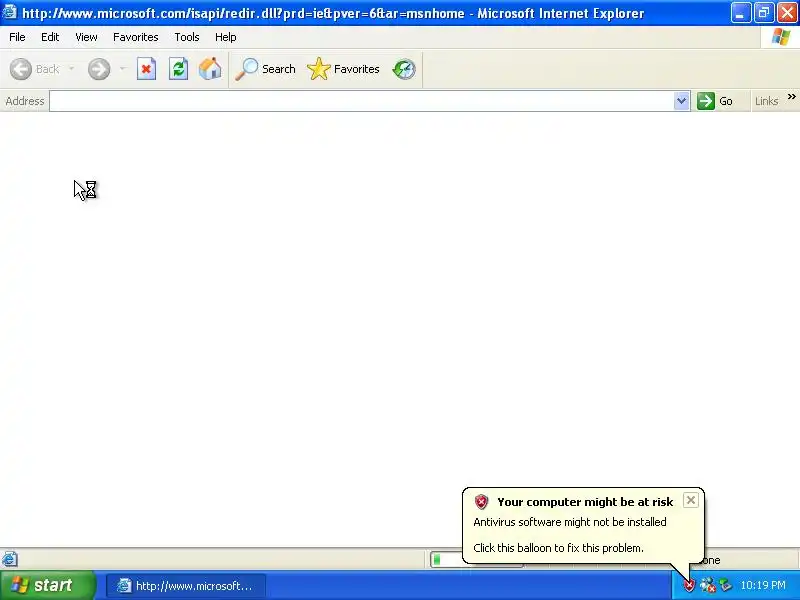Click the Internet Explorer status bar icon
Screen dimensions: 800x600
pyautogui.click(x=10, y=560)
